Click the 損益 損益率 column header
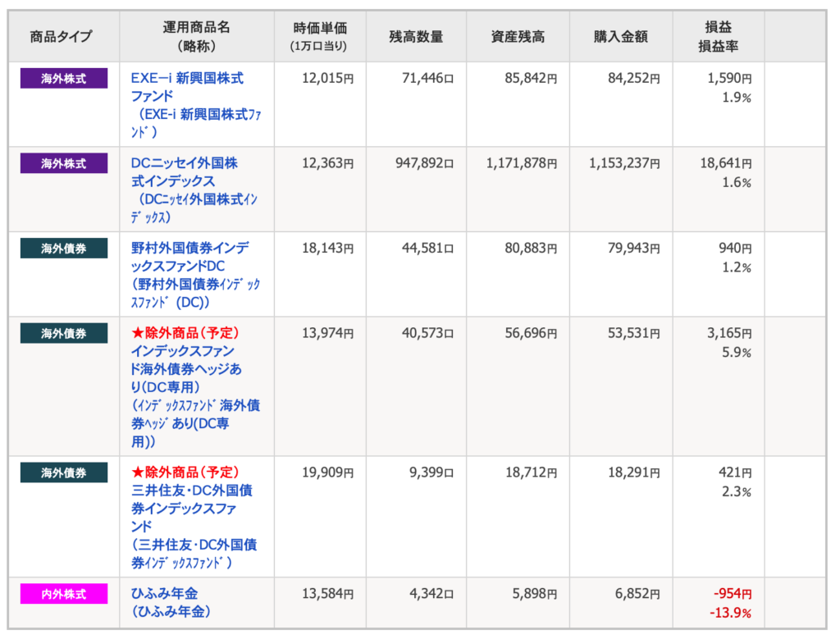Screen dimensions: 840x639 click(719, 36)
